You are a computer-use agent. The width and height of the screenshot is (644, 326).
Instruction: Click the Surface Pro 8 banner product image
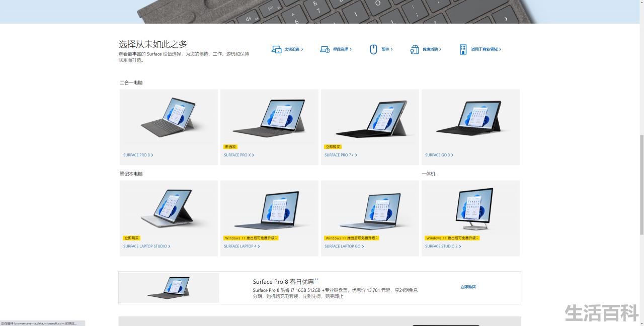point(169,288)
